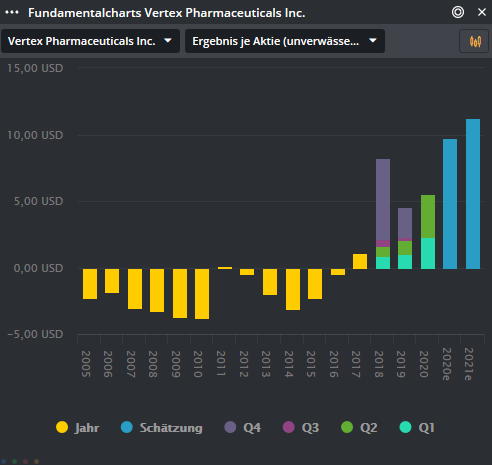The width and height of the screenshot is (492, 465).
Task: Click the 5,00 USD axis label
Action: [38, 201]
